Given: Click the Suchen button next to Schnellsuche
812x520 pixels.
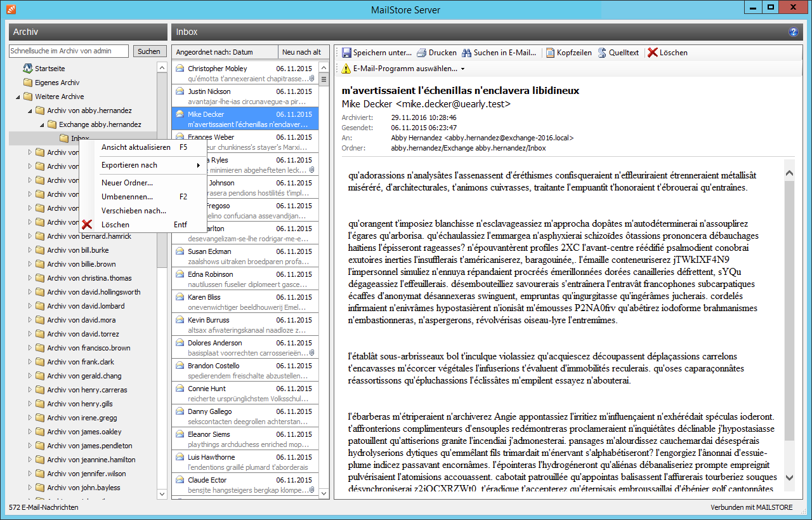Looking at the screenshot, I should (x=149, y=51).
